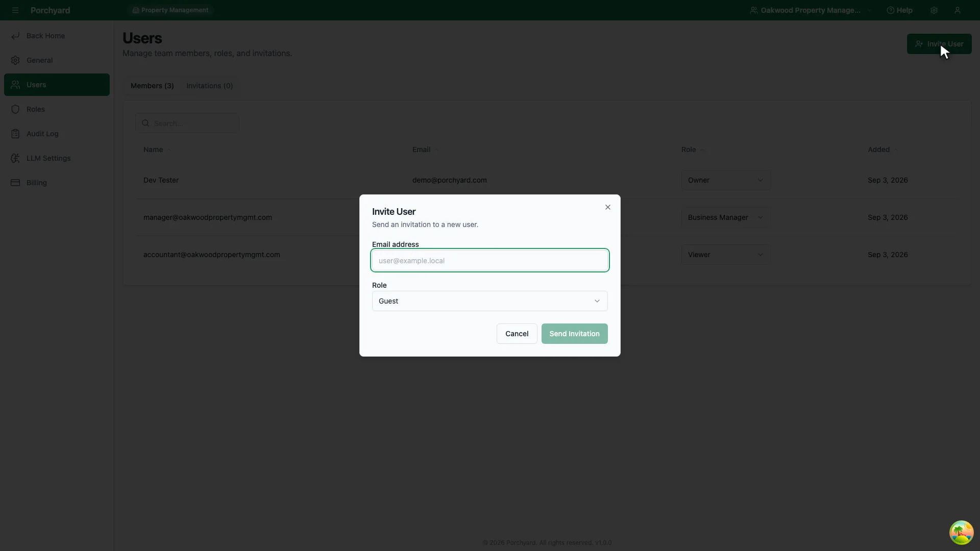Open the Help menu

point(899,10)
